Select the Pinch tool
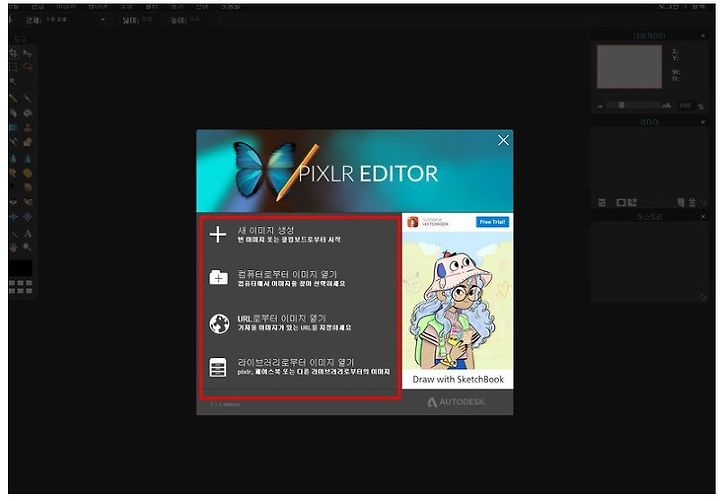Viewport: 720px width, 501px height. [x=28, y=216]
